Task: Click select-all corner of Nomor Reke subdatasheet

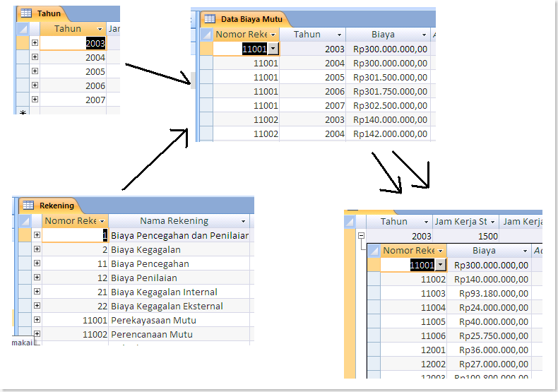Action: click(374, 251)
